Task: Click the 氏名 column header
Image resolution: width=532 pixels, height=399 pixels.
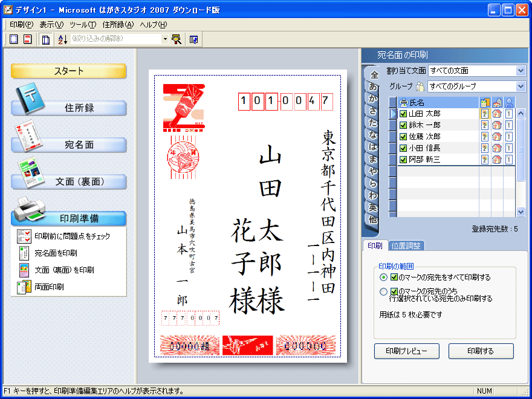Action: pyautogui.click(x=438, y=102)
